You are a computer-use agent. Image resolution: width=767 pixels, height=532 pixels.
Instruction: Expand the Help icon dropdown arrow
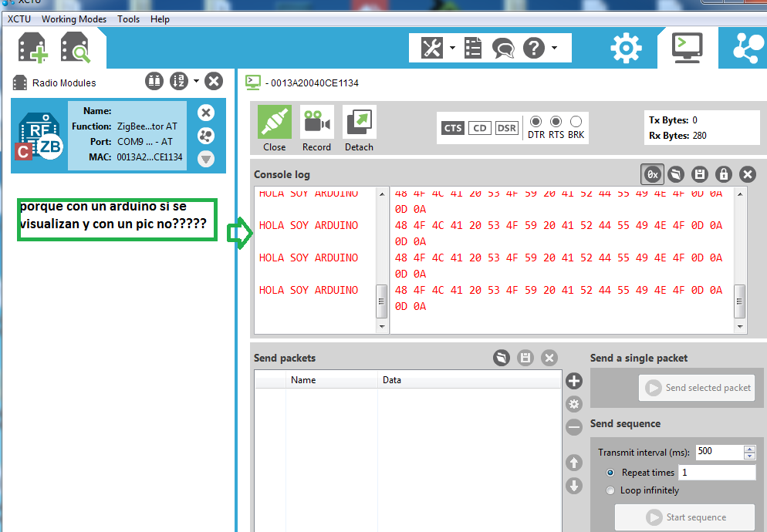[554, 48]
